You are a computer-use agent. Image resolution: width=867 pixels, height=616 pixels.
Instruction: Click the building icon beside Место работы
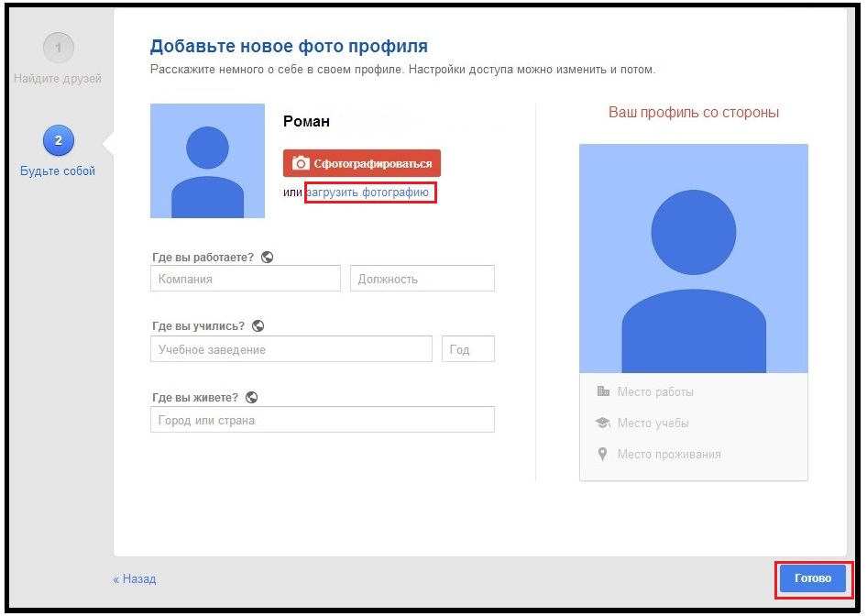click(603, 391)
